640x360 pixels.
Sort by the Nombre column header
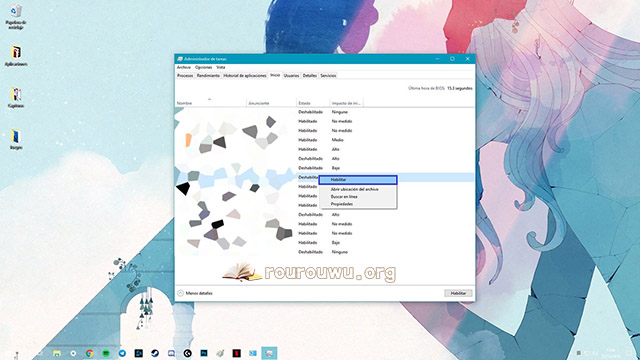pyautogui.click(x=211, y=102)
